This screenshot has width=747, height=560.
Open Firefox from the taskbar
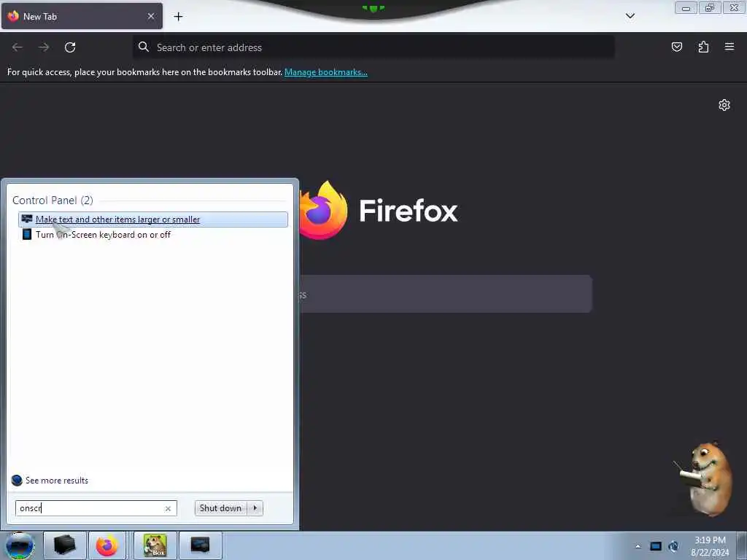click(107, 545)
